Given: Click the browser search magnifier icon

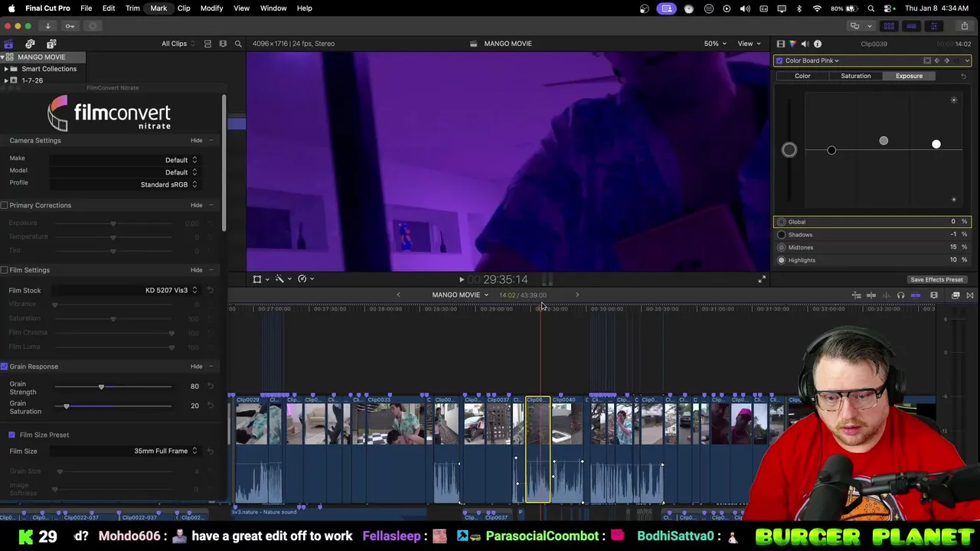Looking at the screenshot, I should pyautogui.click(x=238, y=44).
